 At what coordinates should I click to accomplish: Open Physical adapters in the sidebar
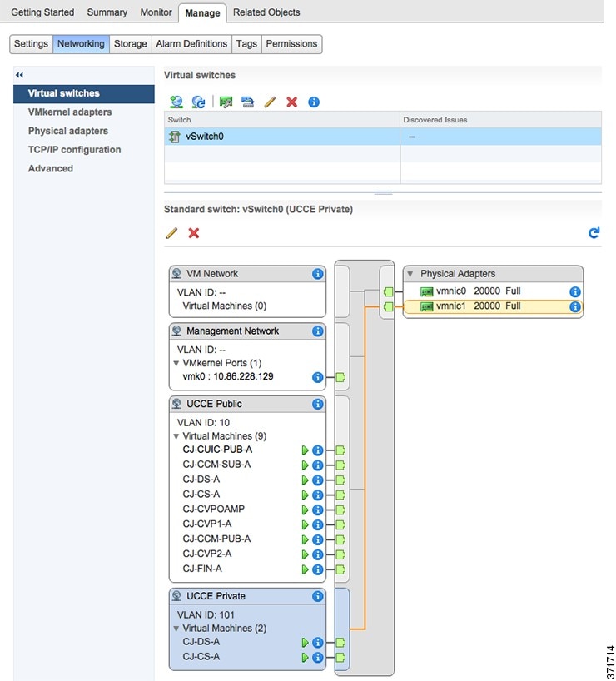pos(68,131)
